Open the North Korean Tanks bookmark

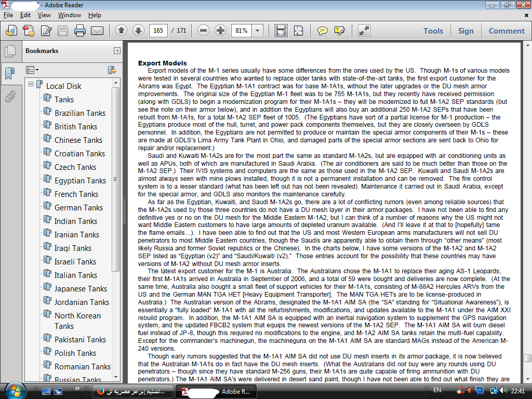coord(78,321)
